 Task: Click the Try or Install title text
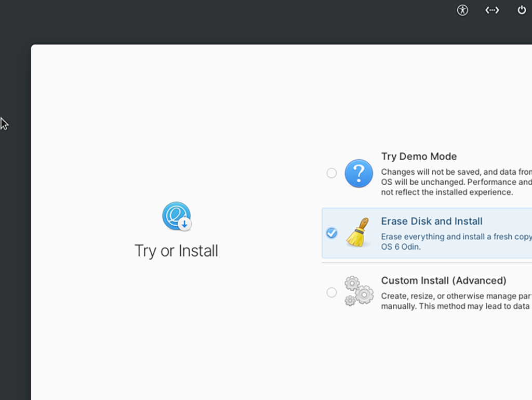(x=176, y=251)
